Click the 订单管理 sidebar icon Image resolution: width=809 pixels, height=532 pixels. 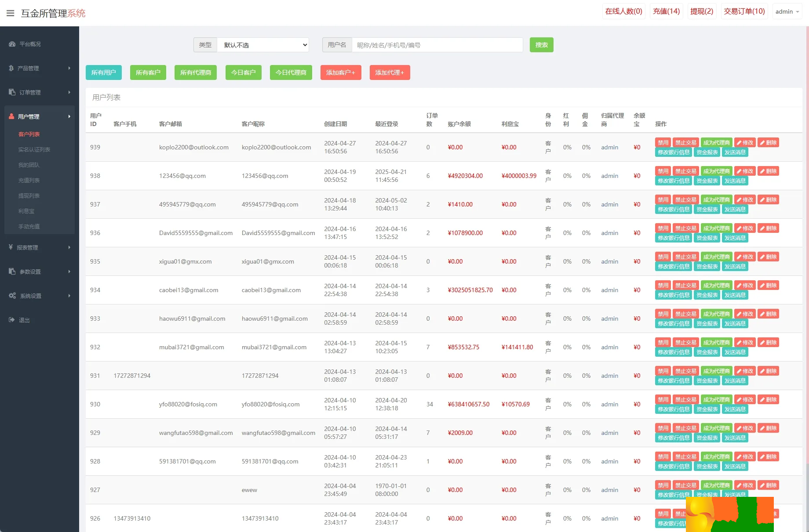pos(12,92)
